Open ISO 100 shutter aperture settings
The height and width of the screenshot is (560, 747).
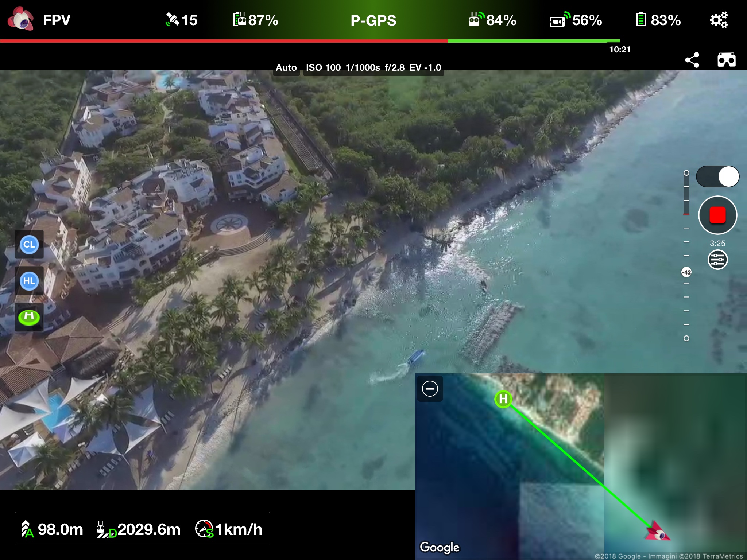pyautogui.click(x=373, y=67)
